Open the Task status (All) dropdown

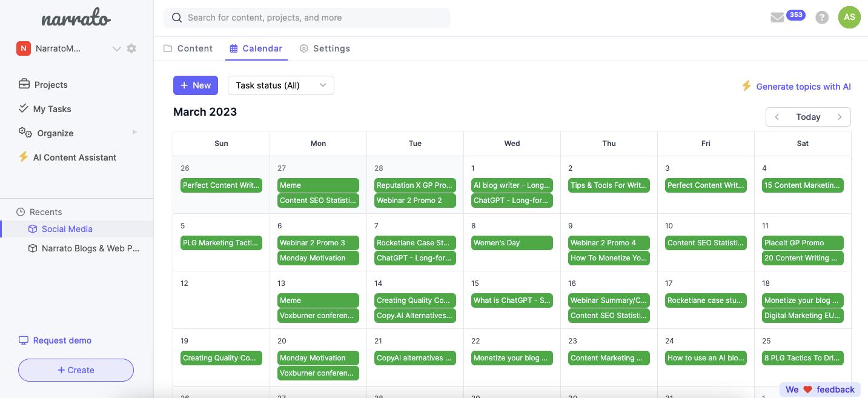tap(280, 85)
